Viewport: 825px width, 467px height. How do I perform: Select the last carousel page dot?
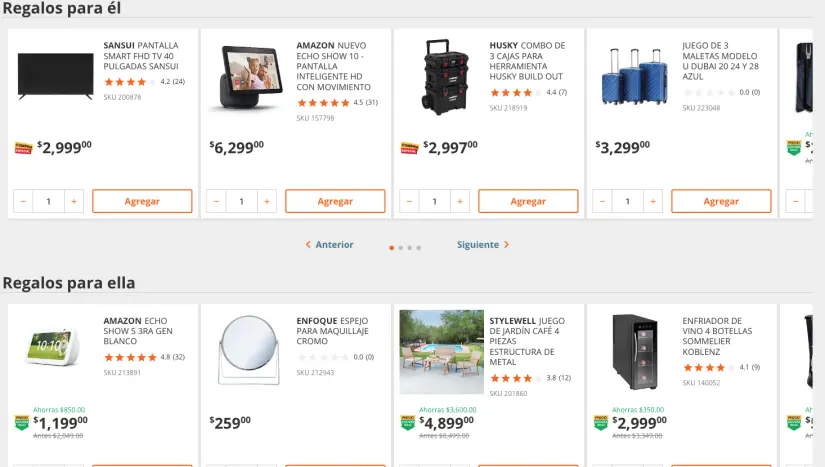(419, 246)
